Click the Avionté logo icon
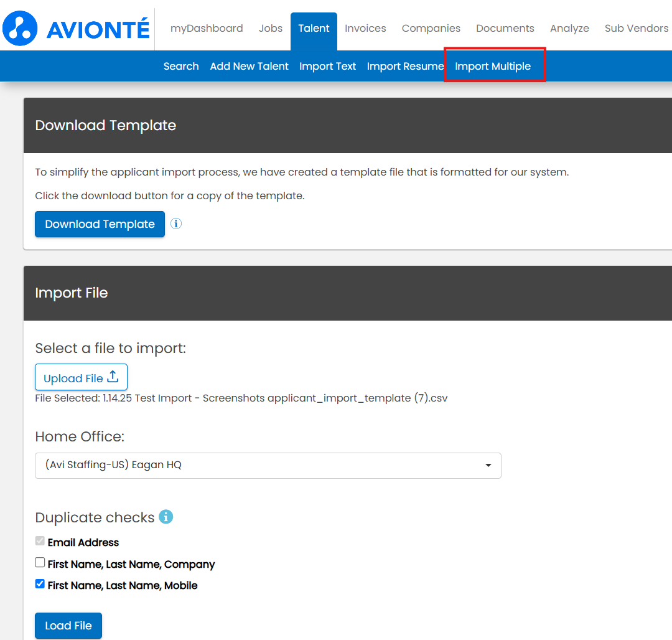Viewport: 672px width, 640px height. (21, 27)
